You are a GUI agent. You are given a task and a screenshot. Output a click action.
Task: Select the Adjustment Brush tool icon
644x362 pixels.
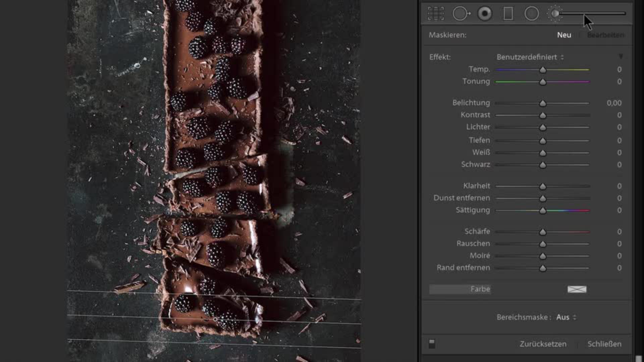[555, 14]
